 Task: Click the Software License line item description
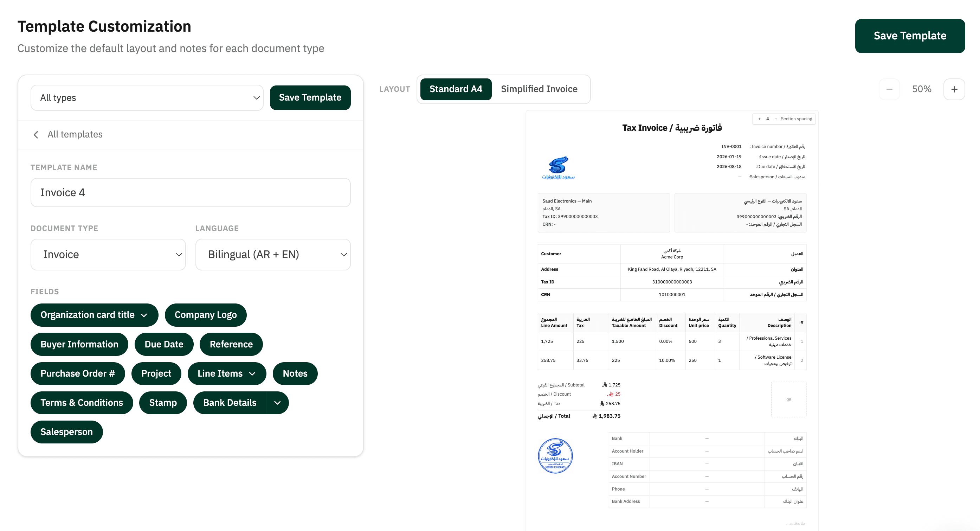(x=773, y=360)
